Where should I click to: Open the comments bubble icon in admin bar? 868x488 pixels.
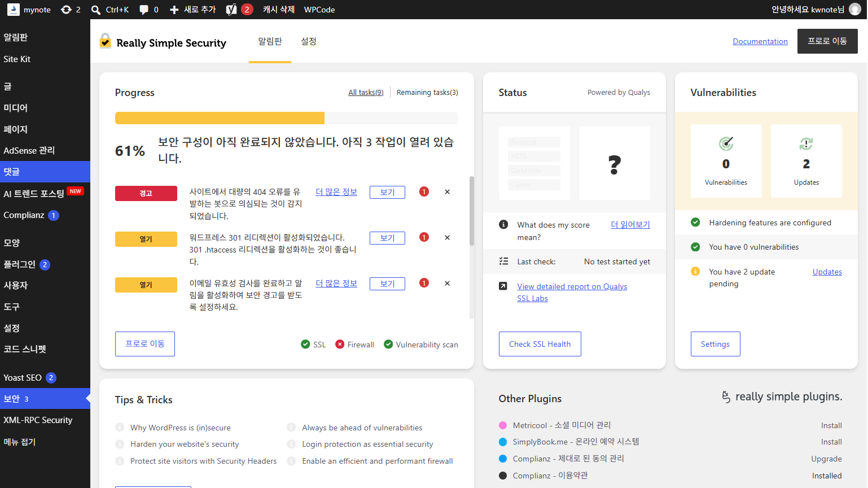tap(144, 10)
